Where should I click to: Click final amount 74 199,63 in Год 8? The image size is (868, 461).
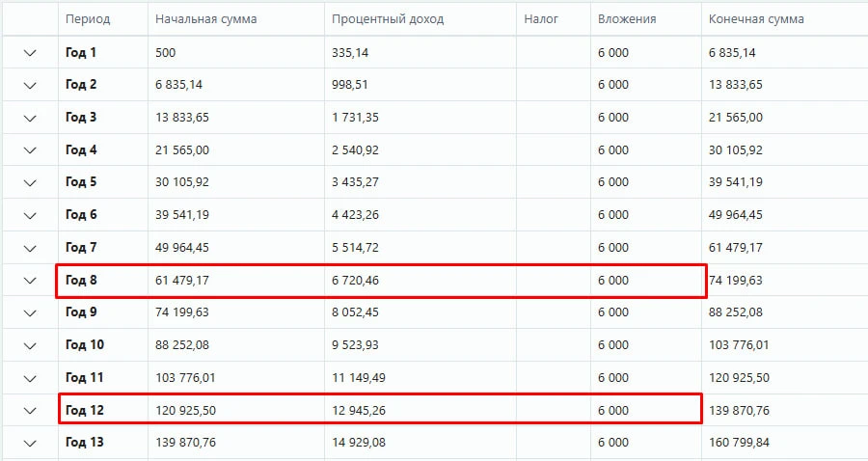tap(736, 280)
